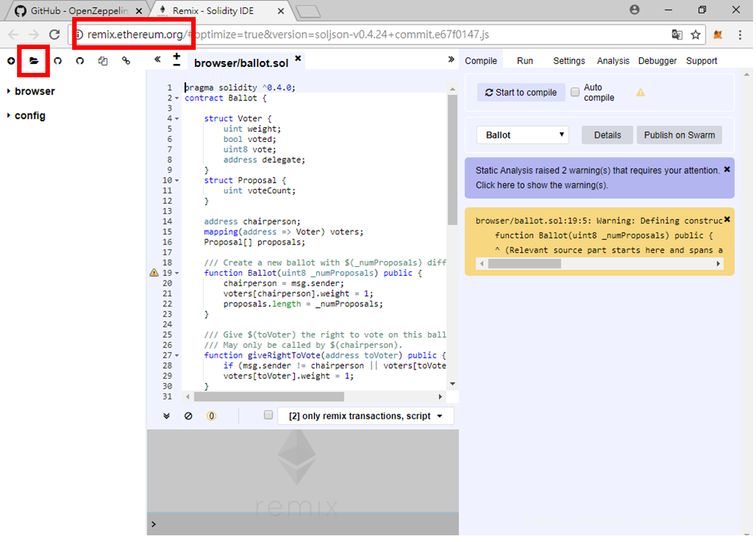
Task: Close the yellow constructor warning box
Action: point(727,219)
